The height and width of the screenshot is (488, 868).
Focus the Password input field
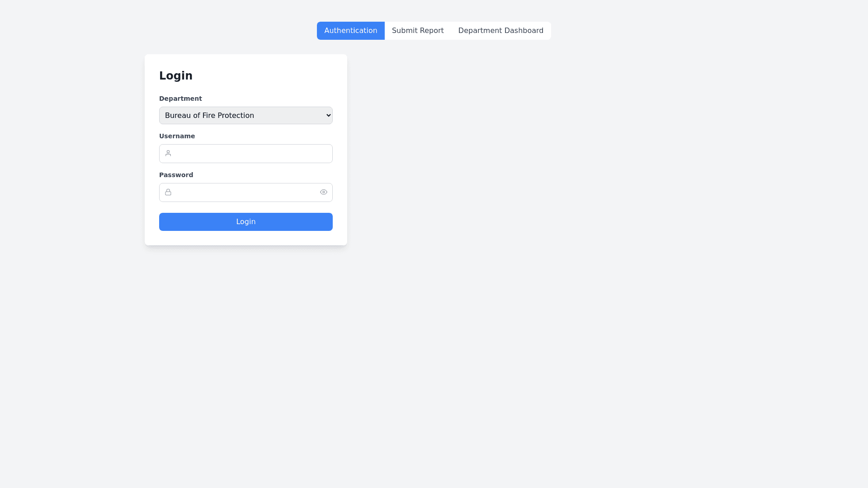(244, 192)
